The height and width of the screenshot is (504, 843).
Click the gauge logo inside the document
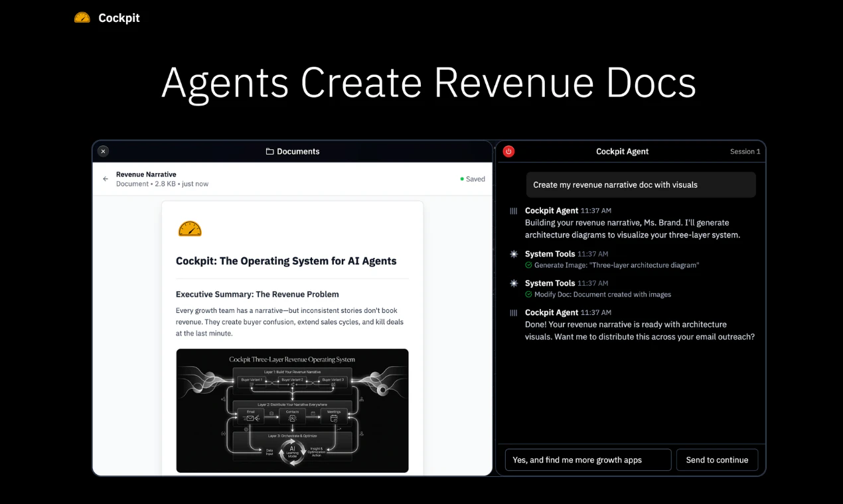pos(190,229)
